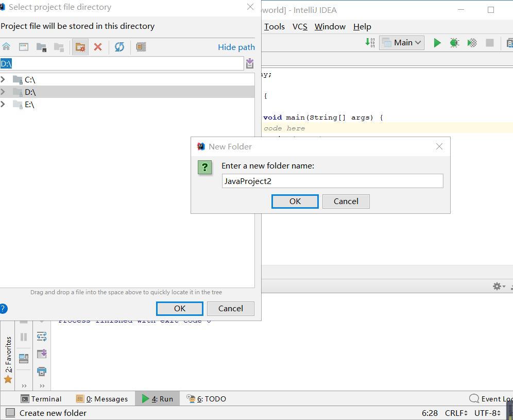Click into the new folder name field
The width and height of the screenshot is (513, 420).
332,181
